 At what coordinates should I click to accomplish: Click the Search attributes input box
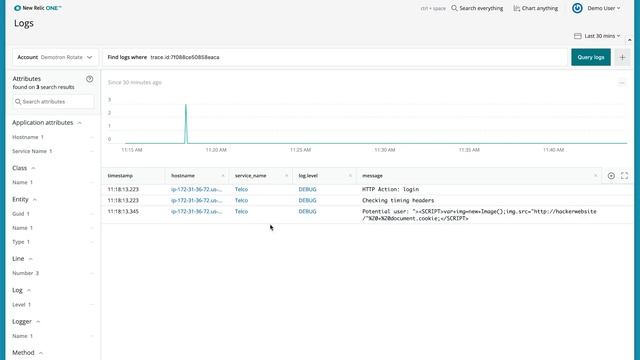coord(53,102)
